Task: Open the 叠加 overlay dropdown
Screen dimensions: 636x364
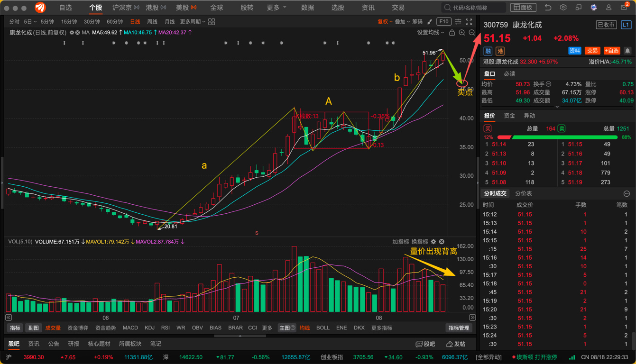Action: coord(402,22)
